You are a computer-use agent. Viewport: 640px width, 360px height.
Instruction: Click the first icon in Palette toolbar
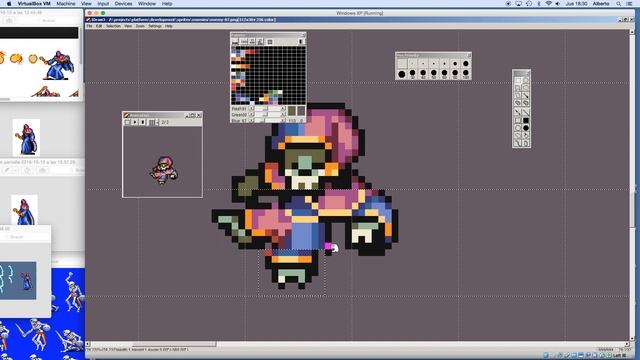pos(235,42)
